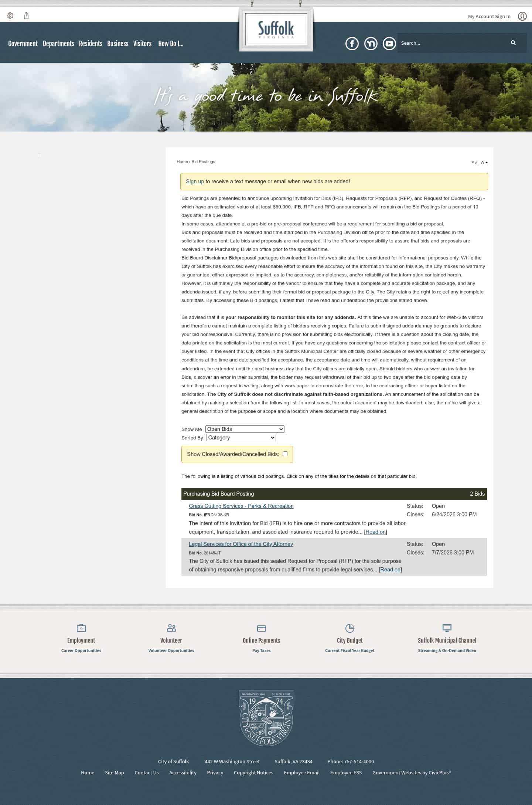Image resolution: width=532 pixels, height=805 pixels.
Task: Click the City Budget pie chart icon
Action: pyautogui.click(x=350, y=628)
